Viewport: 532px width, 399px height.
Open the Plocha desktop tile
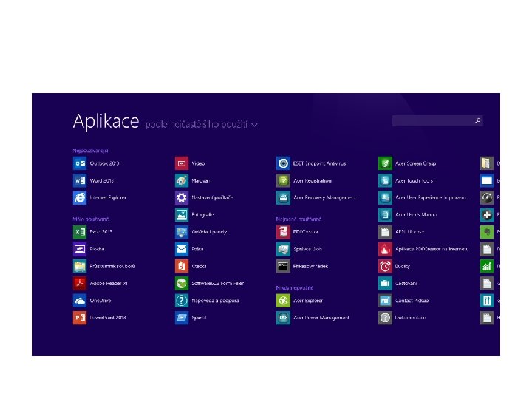pos(89,249)
